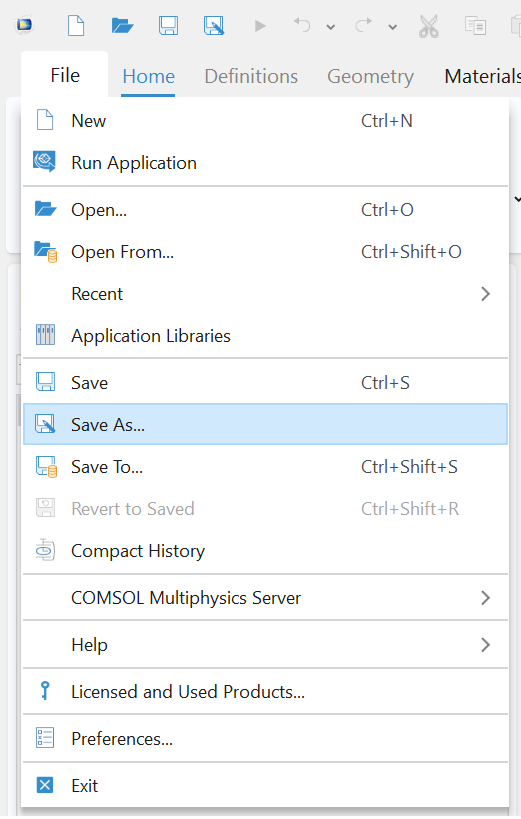Click the Ctrl+Shift+R shortcut text
521x819 pixels.
click(410, 509)
